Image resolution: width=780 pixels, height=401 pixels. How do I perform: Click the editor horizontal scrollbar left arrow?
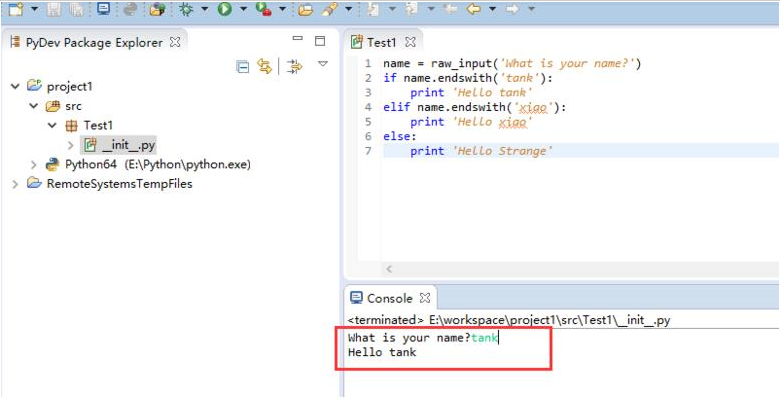point(389,269)
